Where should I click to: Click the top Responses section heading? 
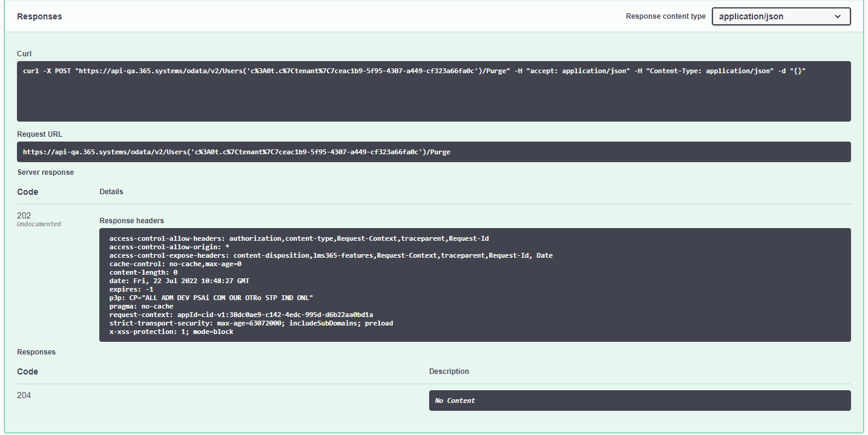pyautogui.click(x=39, y=16)
